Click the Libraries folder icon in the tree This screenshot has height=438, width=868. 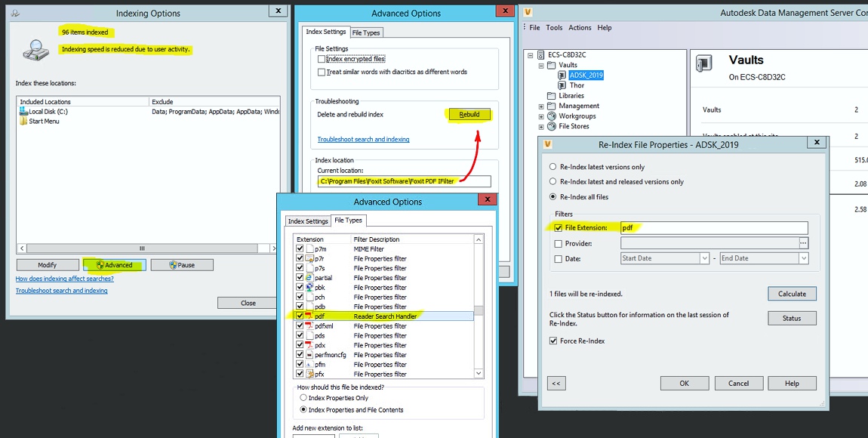click(x=551, y=96)
